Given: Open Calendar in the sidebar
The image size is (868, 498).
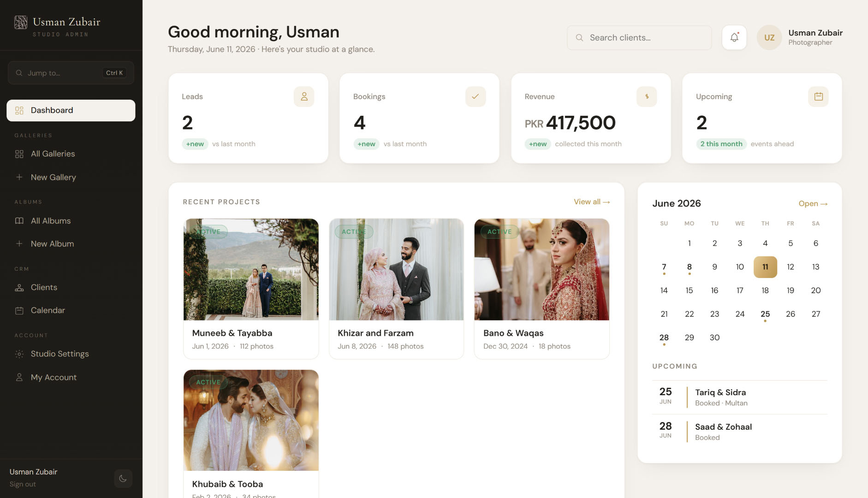Looking at the screenshot, I should click(x=71, y=310).
